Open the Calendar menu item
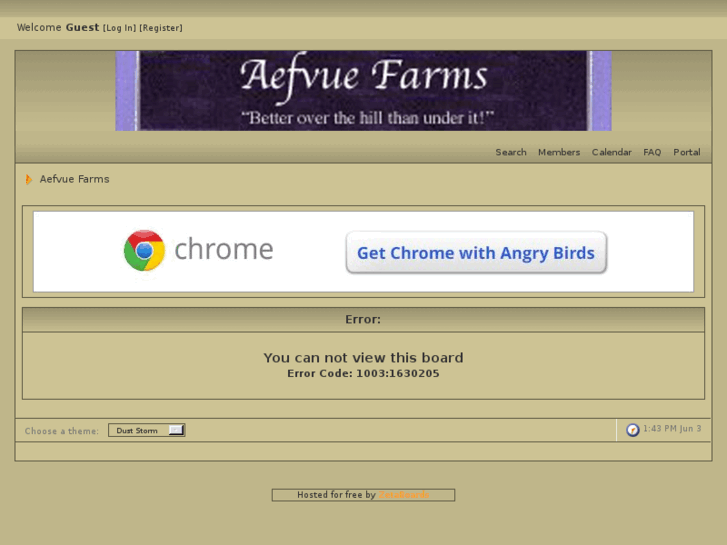The image size is (727, 545). [x=611, y=152]
